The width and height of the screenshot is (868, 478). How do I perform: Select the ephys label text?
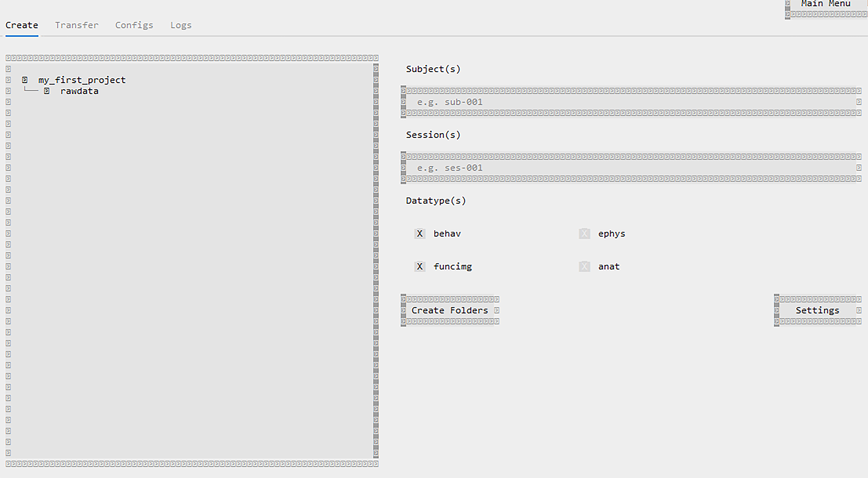point(611,234)
